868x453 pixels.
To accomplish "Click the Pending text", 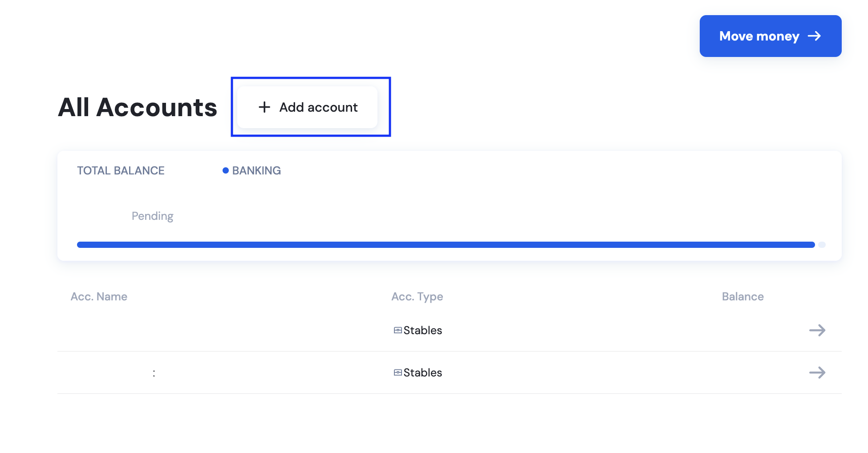I will point(152,216).
